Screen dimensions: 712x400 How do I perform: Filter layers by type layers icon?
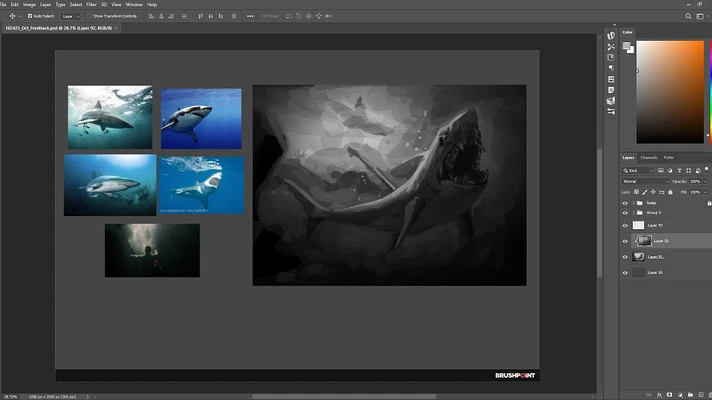679,170
